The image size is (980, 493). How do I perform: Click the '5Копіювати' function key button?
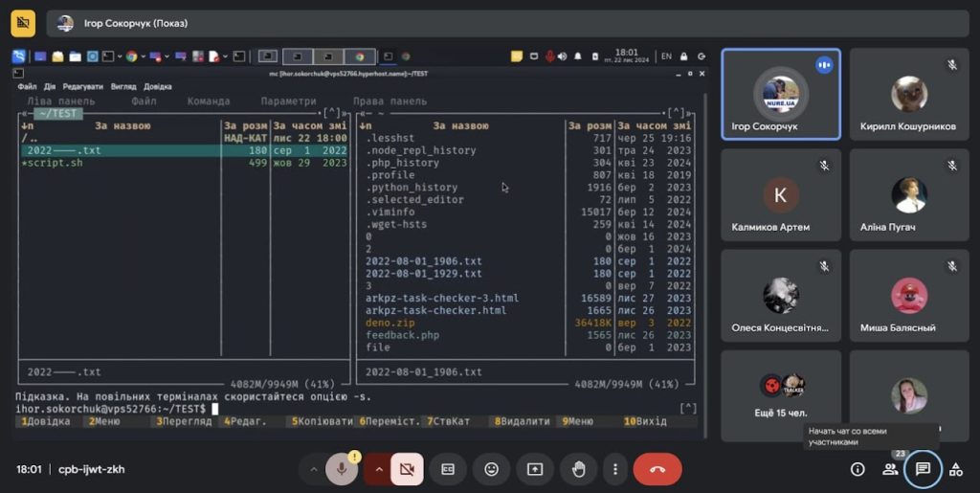click(322, 421)
